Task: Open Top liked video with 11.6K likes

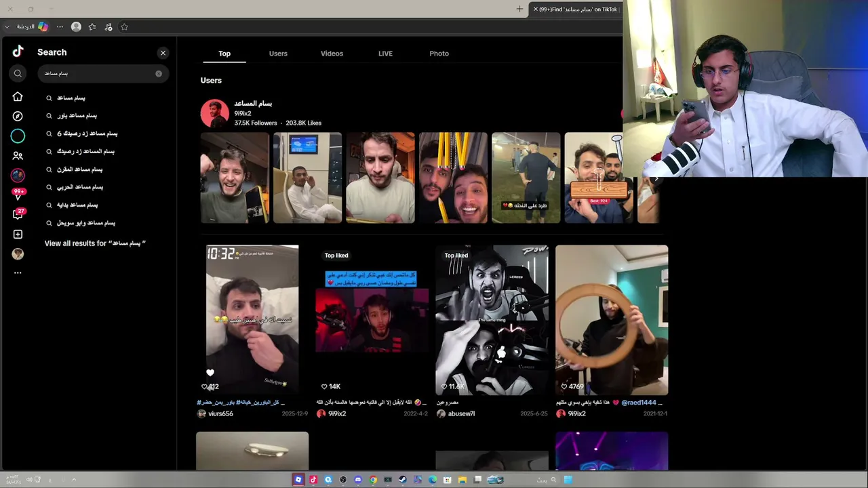Action: (492, 320)
